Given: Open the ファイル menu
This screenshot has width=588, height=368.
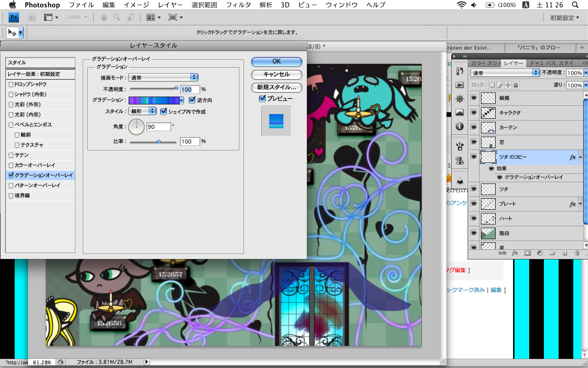Looking at the screenshot, I should [81, 5].
